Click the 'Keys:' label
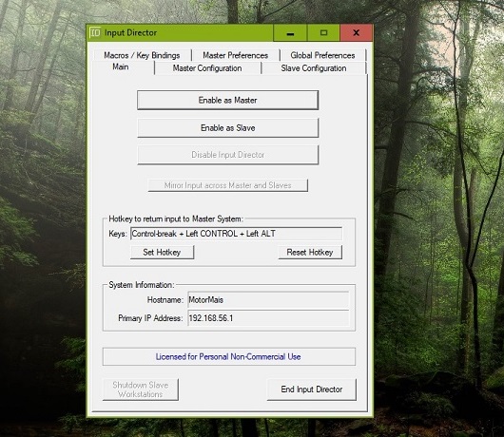This screenshot has width=504, height=437. [118, 234]
